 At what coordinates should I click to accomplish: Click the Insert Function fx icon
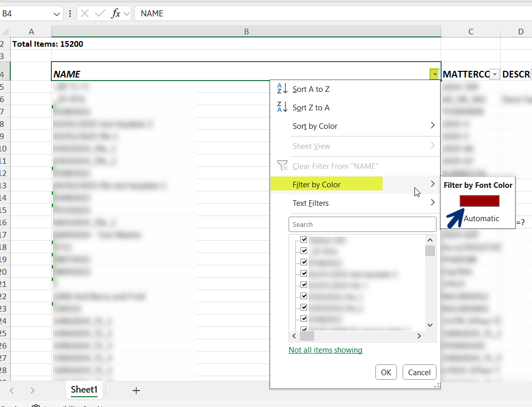tap(116, 13)
